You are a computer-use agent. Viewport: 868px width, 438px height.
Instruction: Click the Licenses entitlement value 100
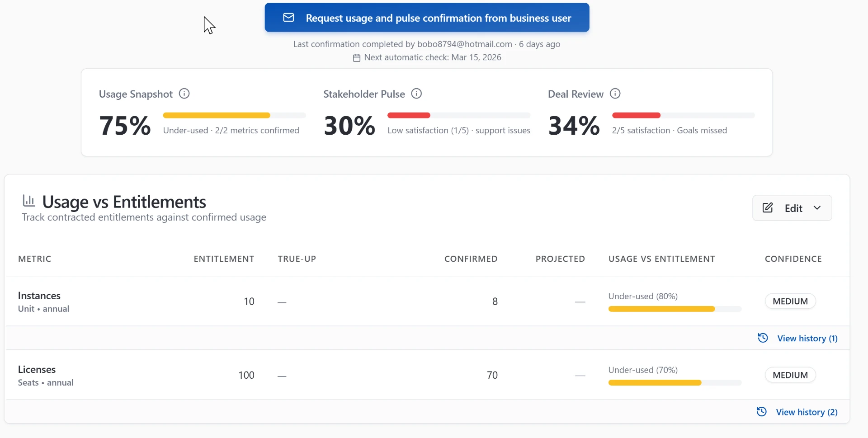coord(246,375)
